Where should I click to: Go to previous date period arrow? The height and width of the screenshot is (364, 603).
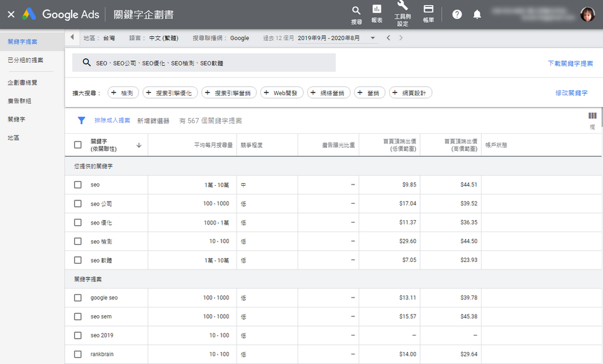(388, 37)
